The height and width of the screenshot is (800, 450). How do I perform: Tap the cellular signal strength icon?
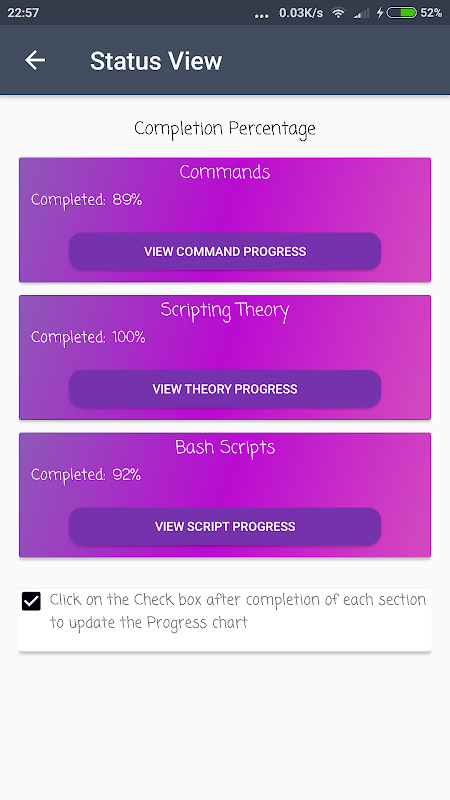[x=361, y=13]
